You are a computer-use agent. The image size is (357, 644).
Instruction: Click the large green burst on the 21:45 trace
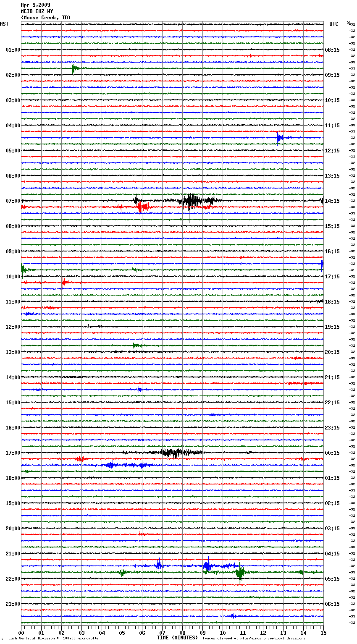240,572
